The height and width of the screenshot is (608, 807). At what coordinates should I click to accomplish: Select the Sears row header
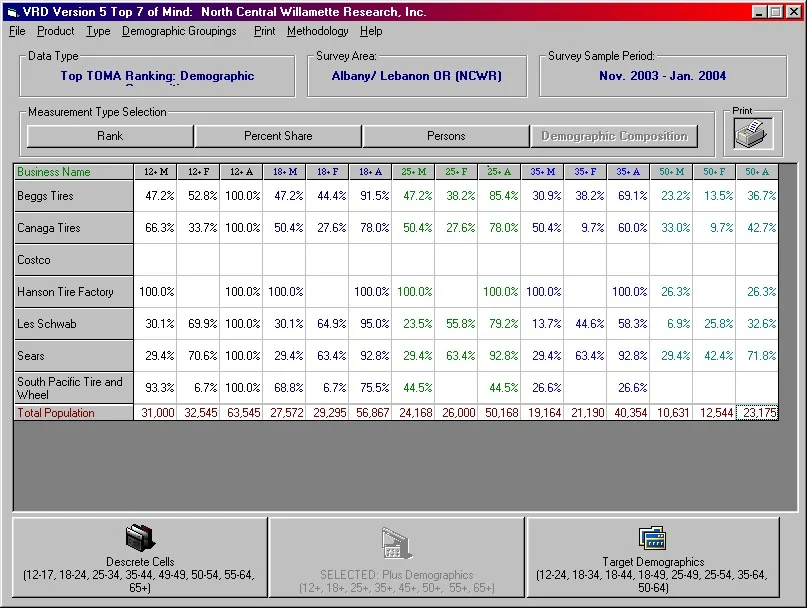[x=74, y=356]
